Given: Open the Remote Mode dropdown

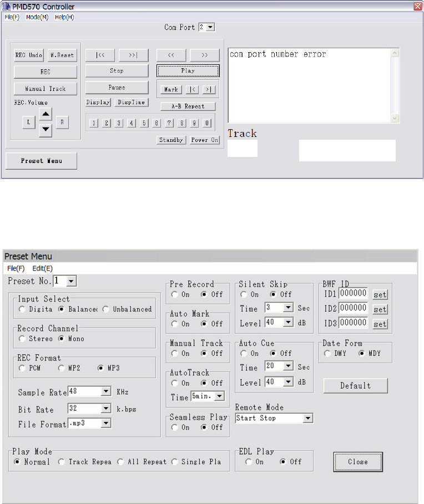Looking at the screenshot, I should point(308,418).
